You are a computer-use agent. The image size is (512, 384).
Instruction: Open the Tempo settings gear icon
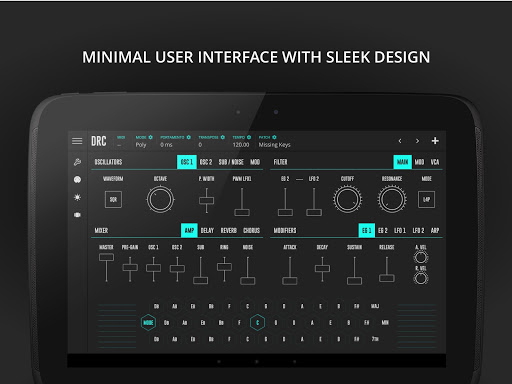(x=249, y=137)
